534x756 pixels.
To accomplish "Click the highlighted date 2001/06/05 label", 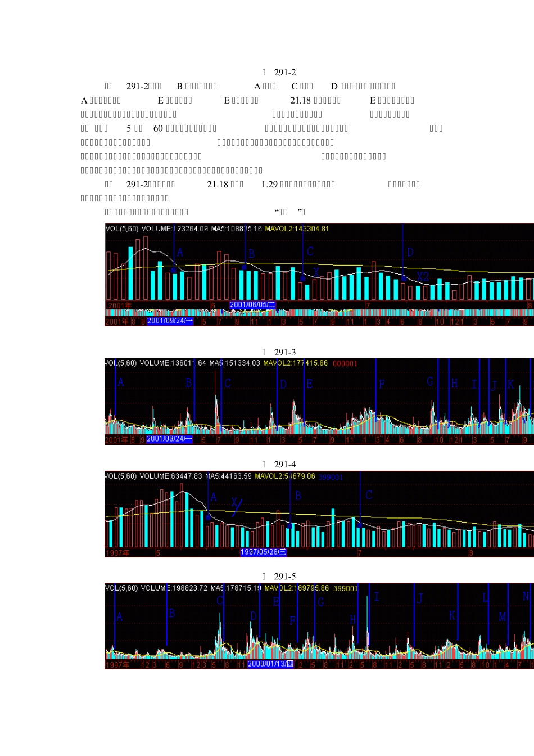I will pyautogui.click(x=252, y=305).
